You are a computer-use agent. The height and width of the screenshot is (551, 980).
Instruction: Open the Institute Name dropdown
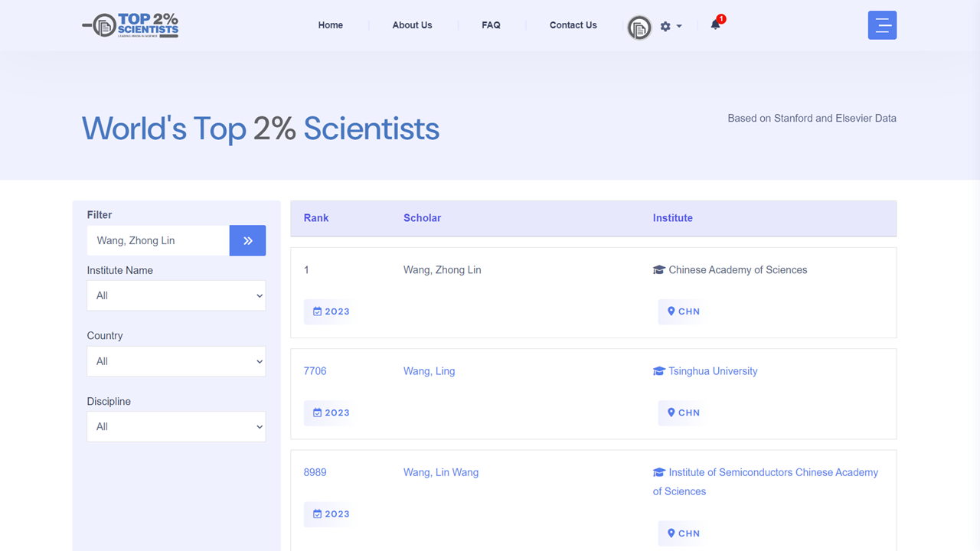point(176,295)
